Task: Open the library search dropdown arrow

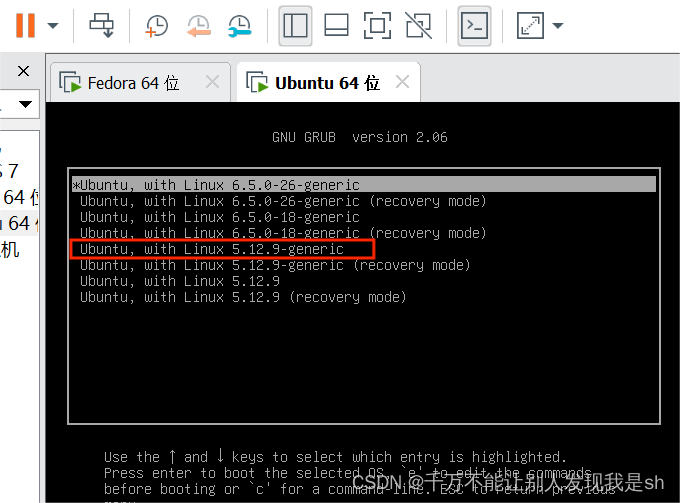Action: point(25,104)
